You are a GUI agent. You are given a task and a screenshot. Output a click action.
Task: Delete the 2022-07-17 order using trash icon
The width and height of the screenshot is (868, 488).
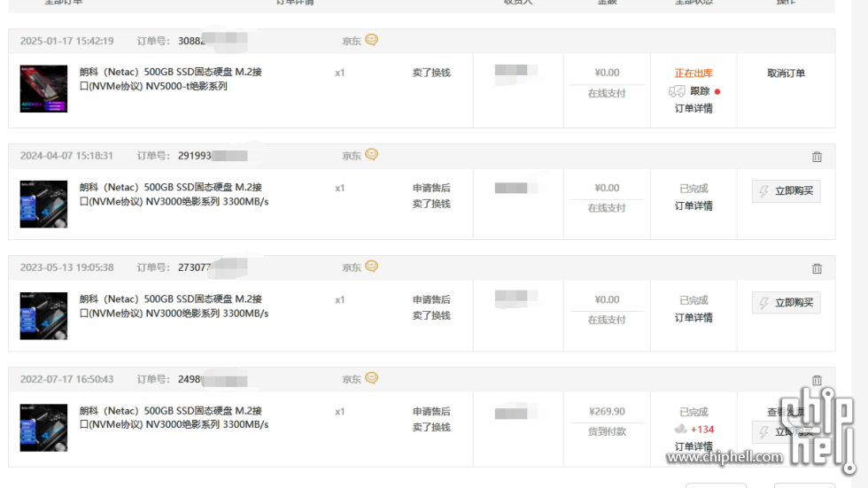[x=817, y=381]
